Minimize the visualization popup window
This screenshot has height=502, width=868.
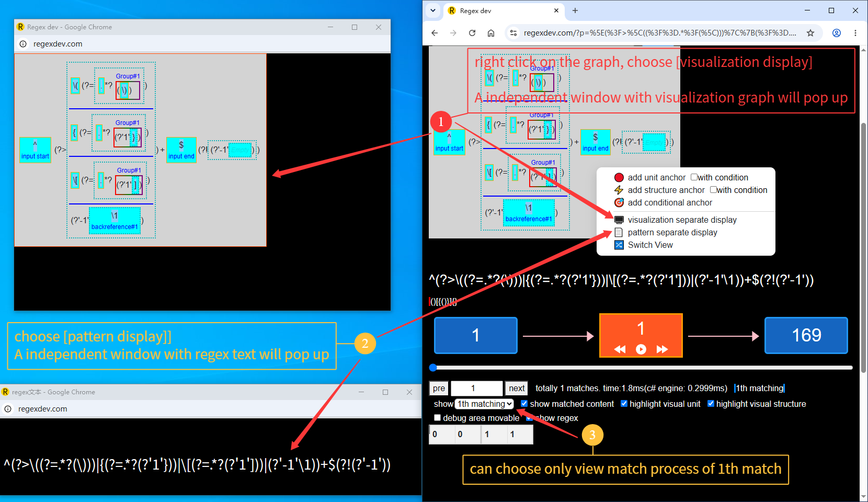(330, 27)
